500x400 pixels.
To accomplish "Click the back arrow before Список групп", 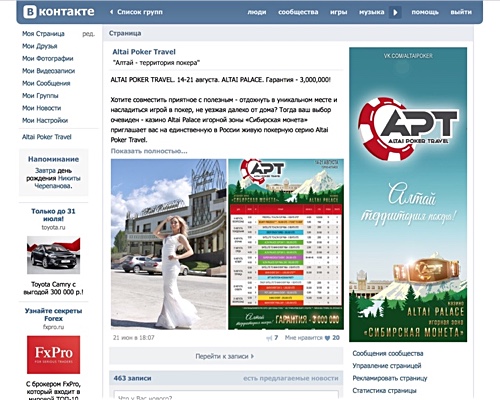I will click(111, 12).
